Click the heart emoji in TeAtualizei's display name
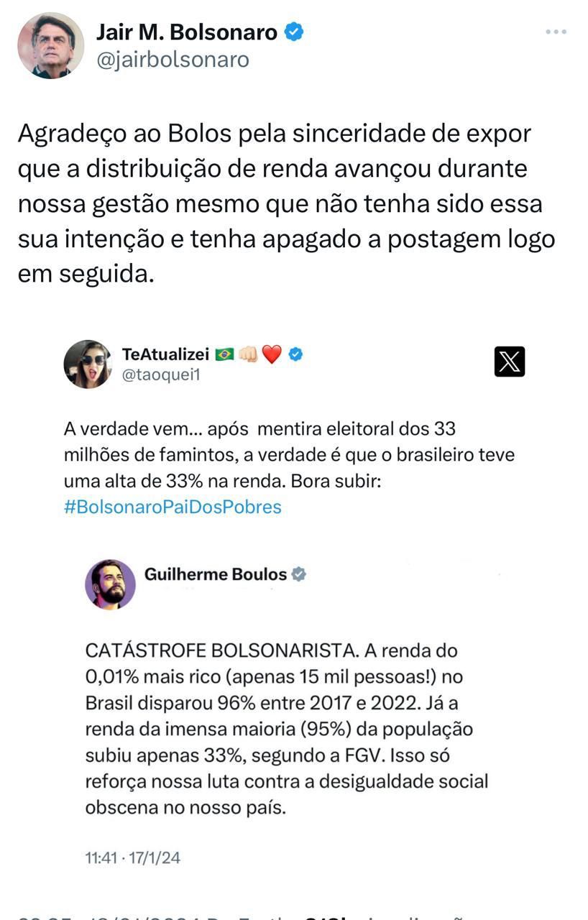This screenshot has height=920, width=588. click(x=270, y=354)
